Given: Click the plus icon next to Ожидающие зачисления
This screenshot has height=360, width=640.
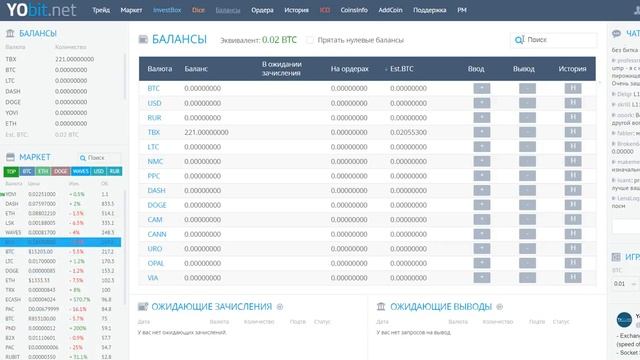Looking at the screenshot, I should click(x=280, y=307).
